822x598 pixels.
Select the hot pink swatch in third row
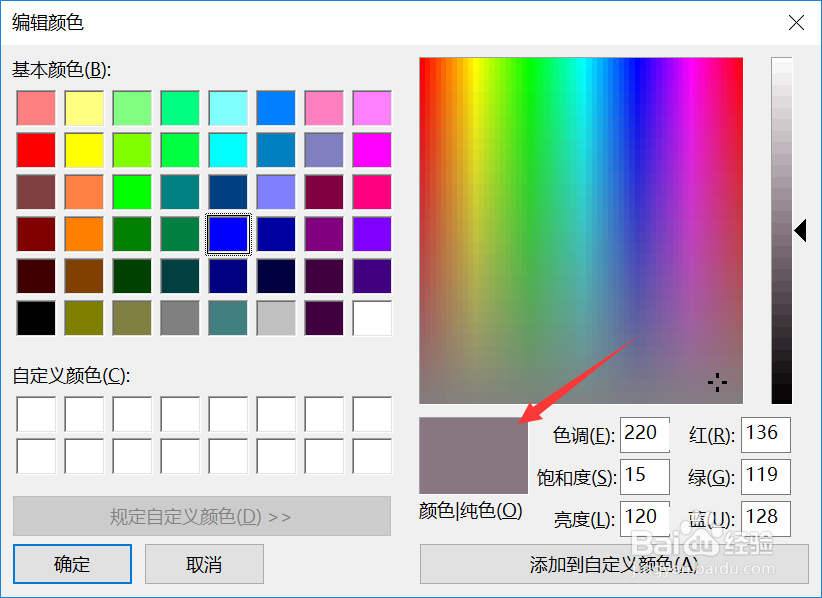pos(372,192)
